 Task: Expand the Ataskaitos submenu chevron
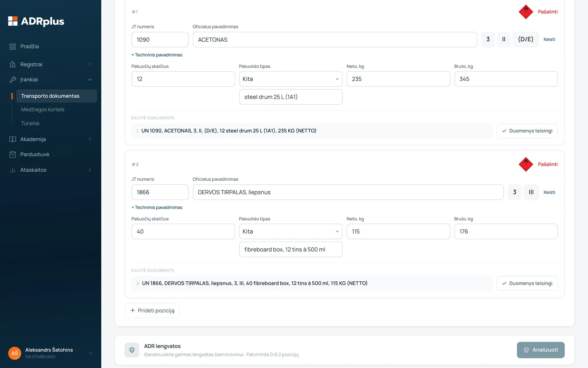click(90, 170)
